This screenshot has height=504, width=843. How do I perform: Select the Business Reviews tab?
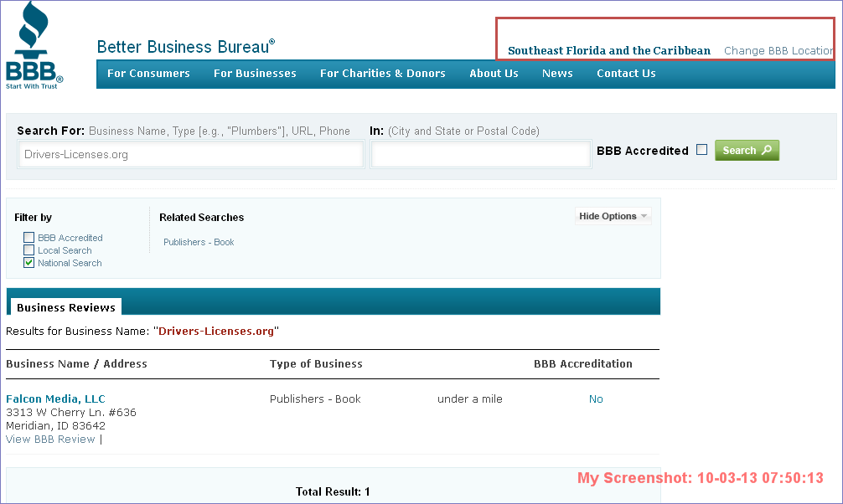tap(66, 307)
